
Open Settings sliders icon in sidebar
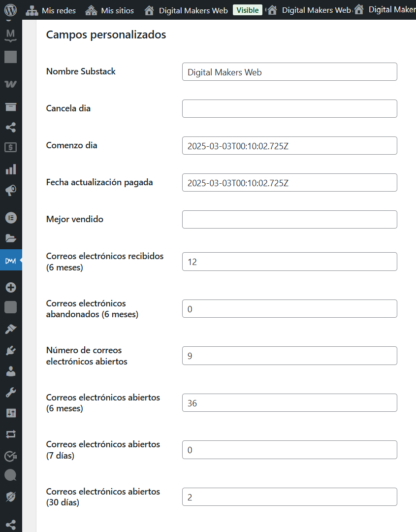click(x=11, y=413)
